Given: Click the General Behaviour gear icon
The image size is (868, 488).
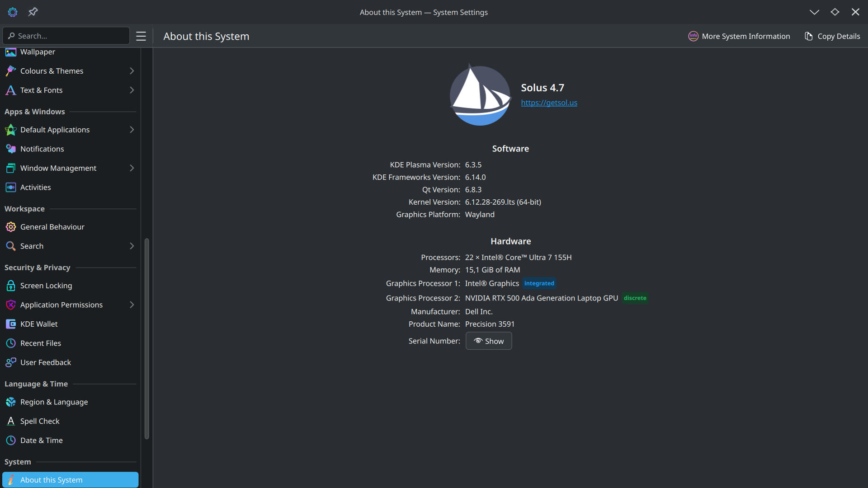Looking at the screenshot, I should 11,227.
